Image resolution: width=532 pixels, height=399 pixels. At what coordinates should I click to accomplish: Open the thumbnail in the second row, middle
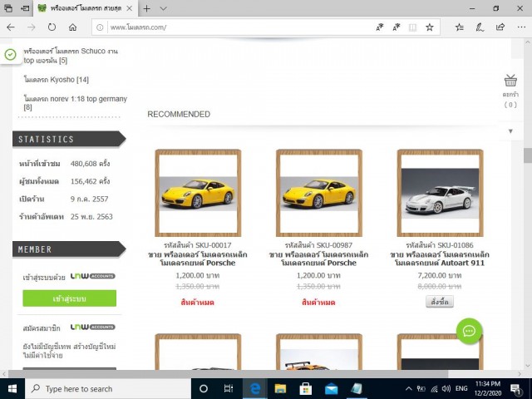[319, 352]
